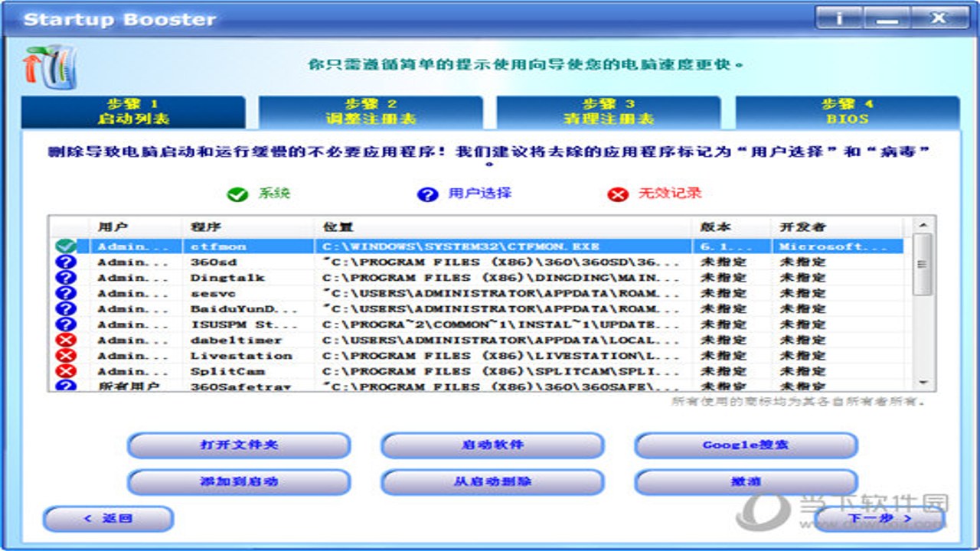The image size is (980, 551).
Task: Click the list's vertical scrollbar thumb
Action: [x=923, y=265]
